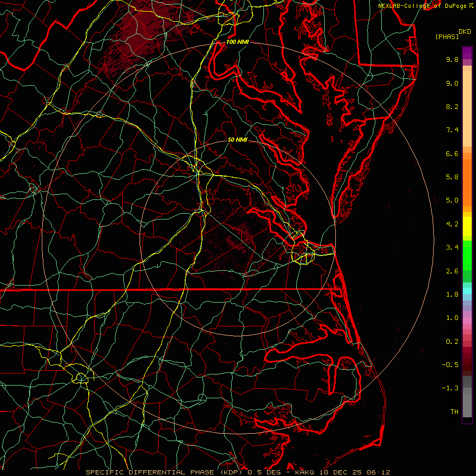
Task: Pick the pale peach band beside 8.2
Action: [x=467, y=108]
